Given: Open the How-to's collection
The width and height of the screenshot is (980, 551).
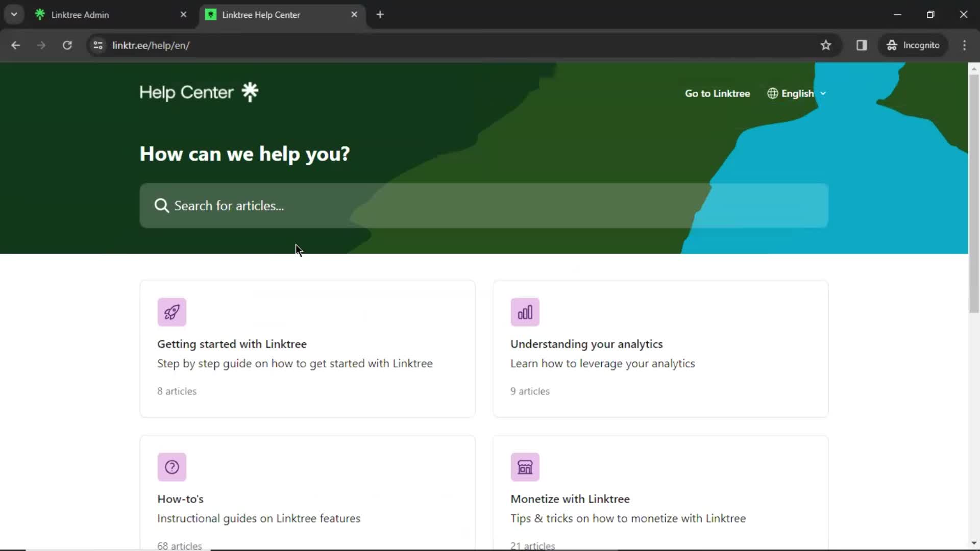Looking at the screenshot, I should click(x=307, y=492).
